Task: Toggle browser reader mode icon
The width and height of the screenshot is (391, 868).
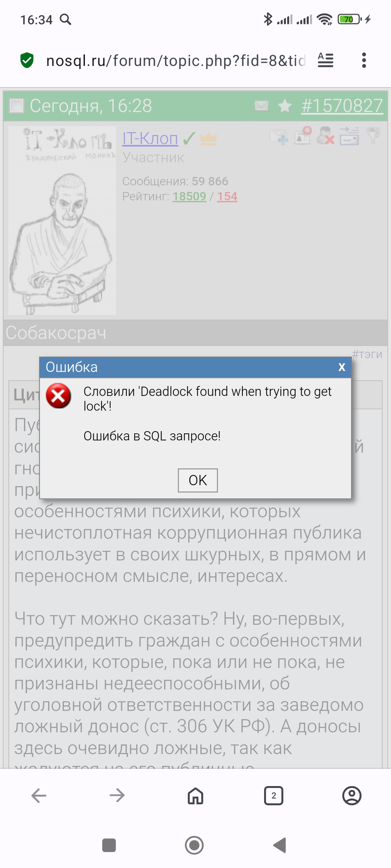Action: tap(326, 60)
